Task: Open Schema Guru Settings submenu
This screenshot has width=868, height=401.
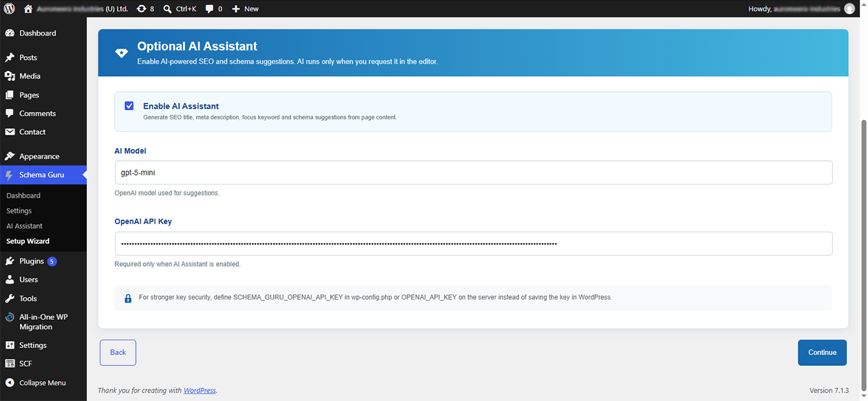Action: 19,211
